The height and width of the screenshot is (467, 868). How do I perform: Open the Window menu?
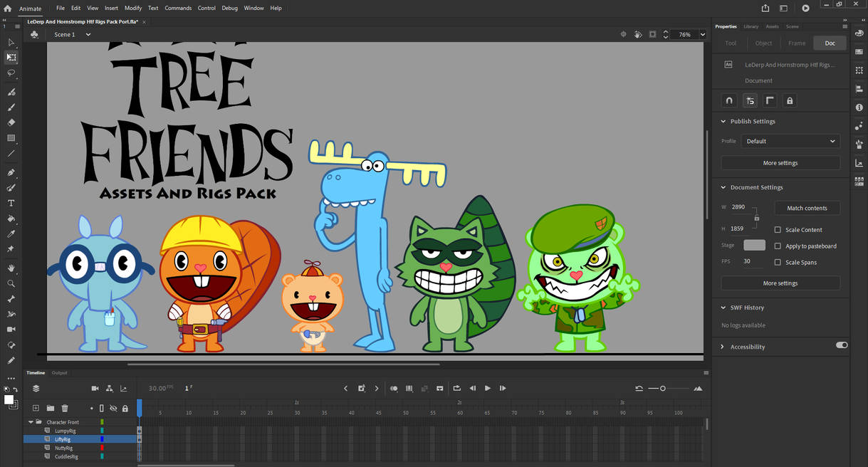[253, 9]
